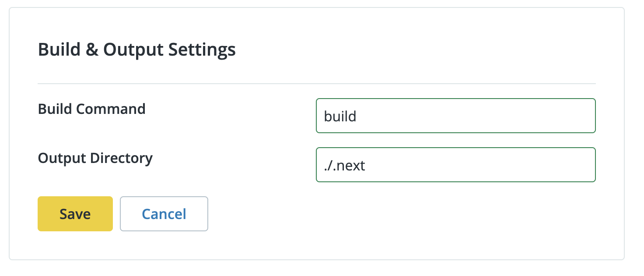644x276 pixels.
Task: Select the text './.next' in Output Directory
Action: [x=343, y=165]
